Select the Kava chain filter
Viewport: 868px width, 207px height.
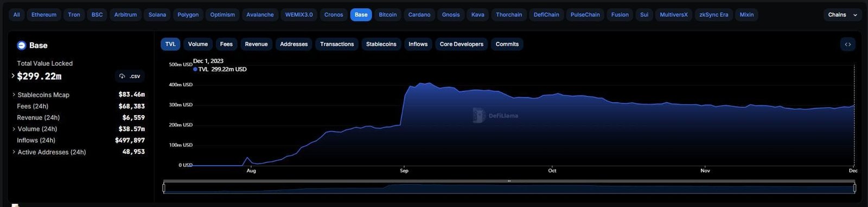478,15
